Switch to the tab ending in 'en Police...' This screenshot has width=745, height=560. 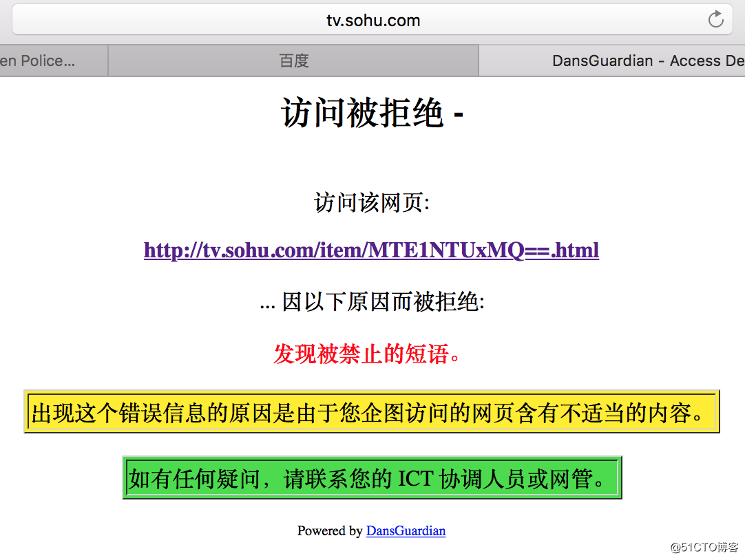pyautogui.click(x=53, y=61)
